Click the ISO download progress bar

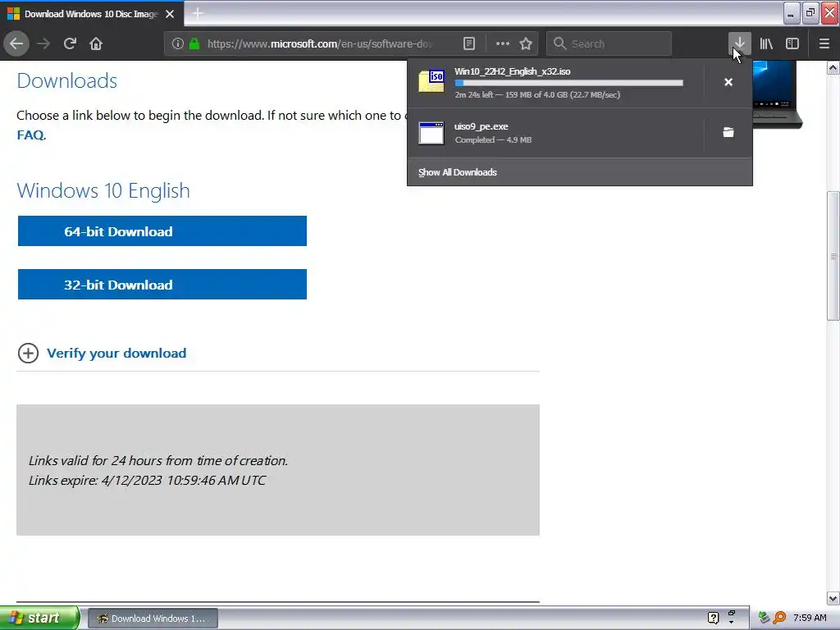click(x=569, y=83)
